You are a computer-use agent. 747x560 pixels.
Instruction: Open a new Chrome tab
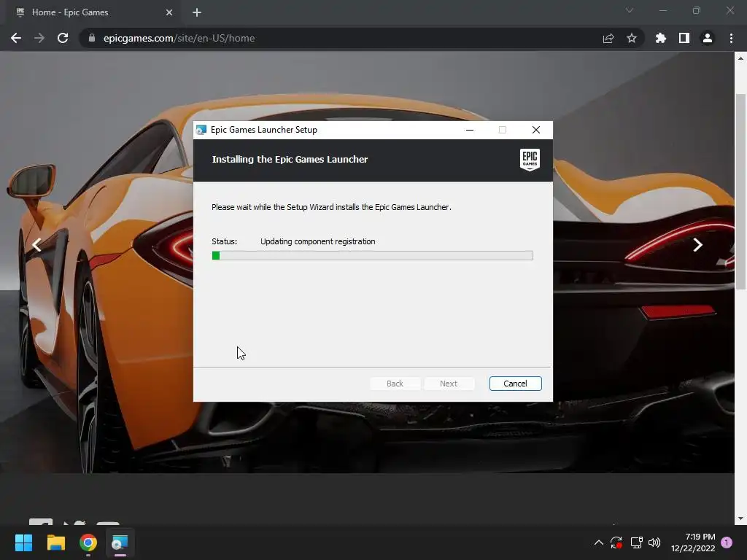click(x=197, y=12)
